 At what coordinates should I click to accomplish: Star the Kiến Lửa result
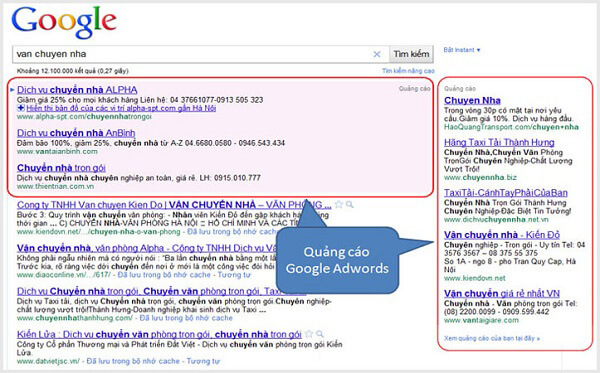309,334
